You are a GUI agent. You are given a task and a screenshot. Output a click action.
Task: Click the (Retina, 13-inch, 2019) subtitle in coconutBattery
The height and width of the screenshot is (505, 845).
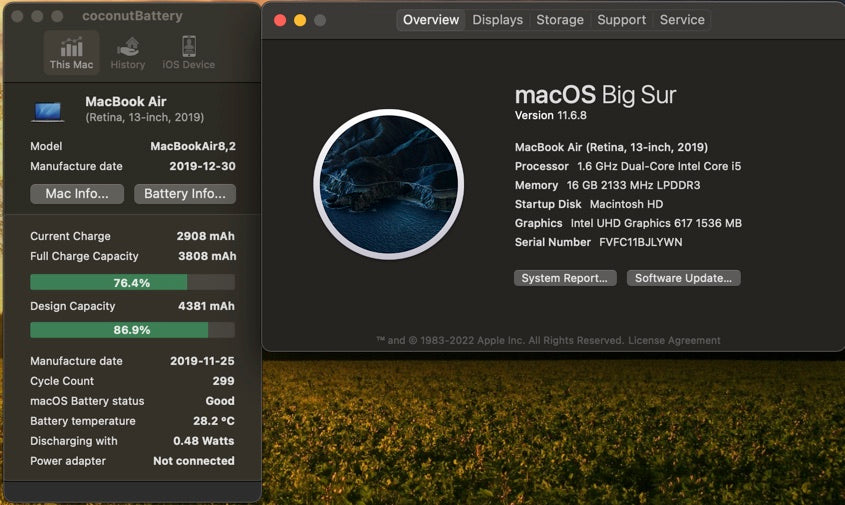pos(145,117)
